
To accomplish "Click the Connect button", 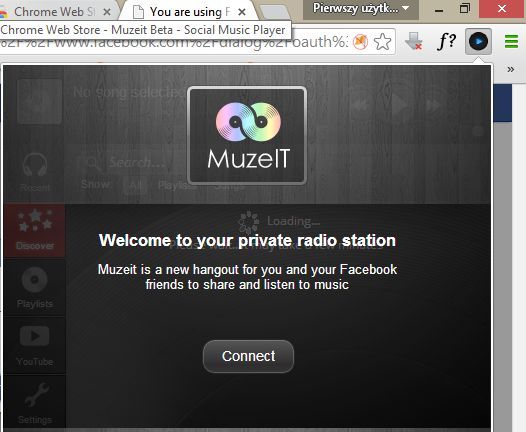I will pos(248,356).
